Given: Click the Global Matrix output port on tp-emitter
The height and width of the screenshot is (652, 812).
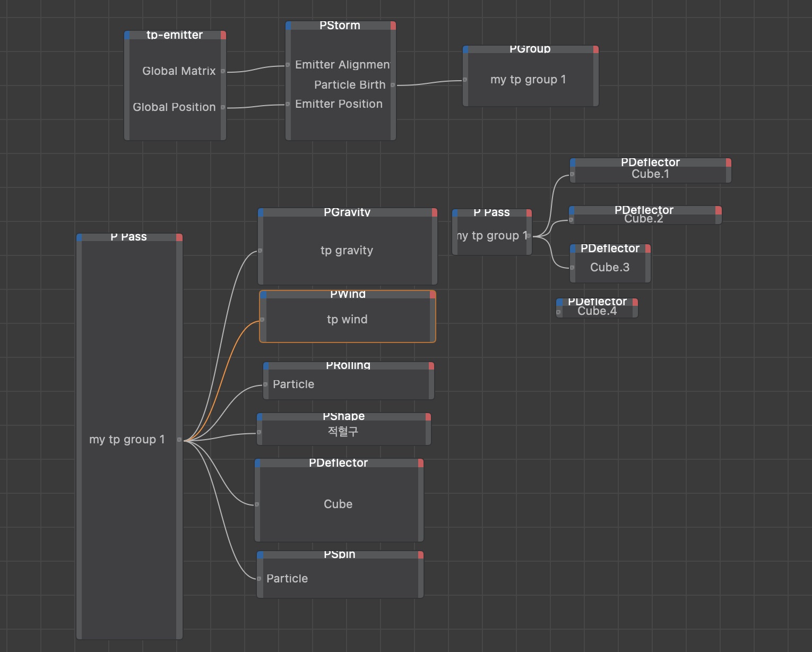Looking at the screenshot, I should coord(223,71).
